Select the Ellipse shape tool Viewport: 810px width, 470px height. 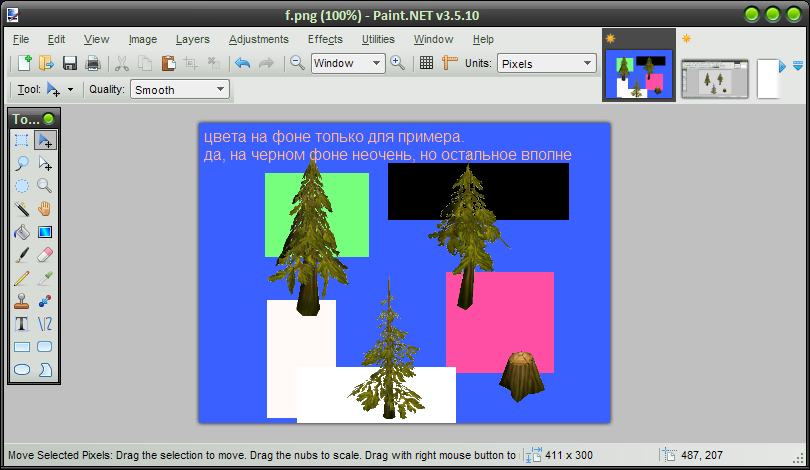tap(22, 370)
